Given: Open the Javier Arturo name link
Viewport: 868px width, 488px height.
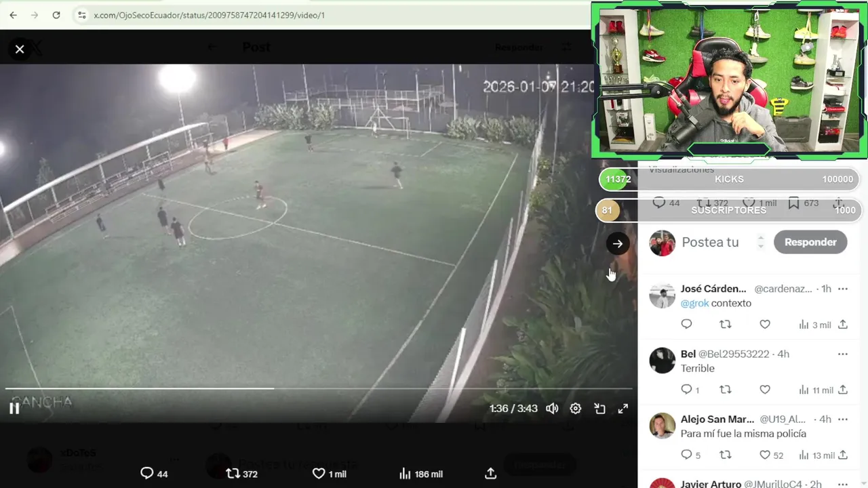Looking at the screenshot, I should [711, 484].
